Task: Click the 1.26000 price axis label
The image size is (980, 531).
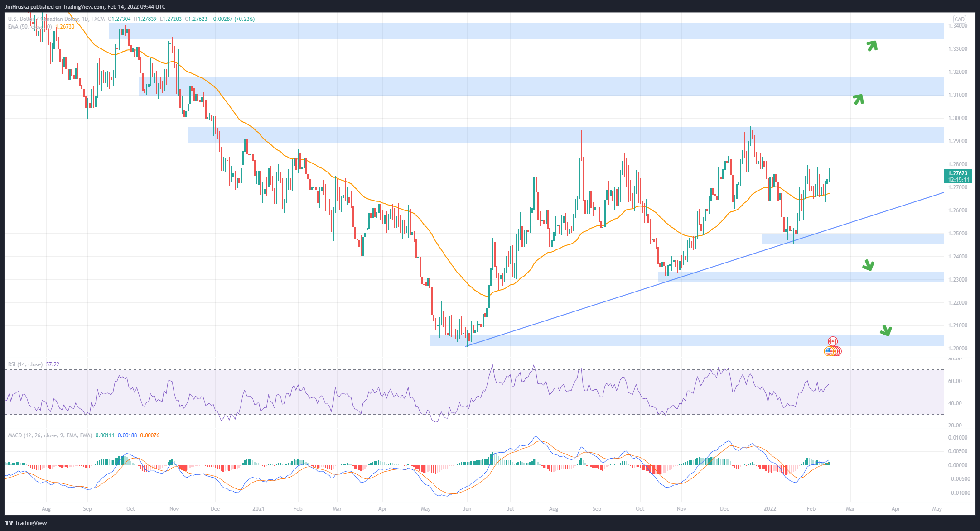Action: [x=958, y=210]
